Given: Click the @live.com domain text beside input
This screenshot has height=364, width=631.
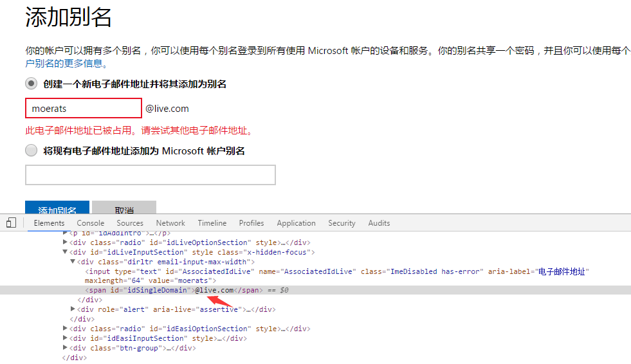Looking at the screenshot, I should tap(167, 109).
